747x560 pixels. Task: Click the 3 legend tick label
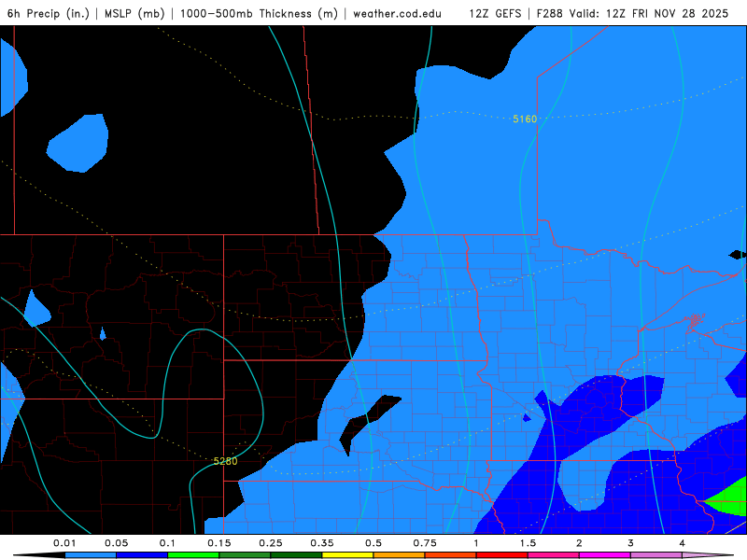click(x=631, y=543)
